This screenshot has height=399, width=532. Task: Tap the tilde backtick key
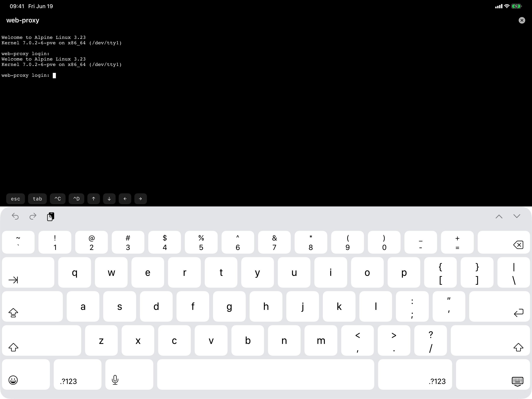[x=18, y=242]
